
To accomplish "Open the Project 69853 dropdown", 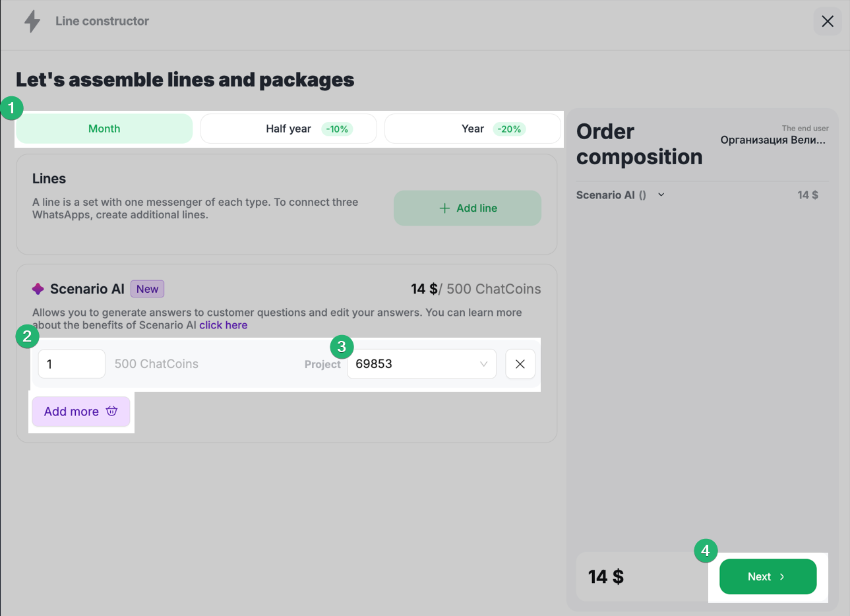I will coord(421,364).
